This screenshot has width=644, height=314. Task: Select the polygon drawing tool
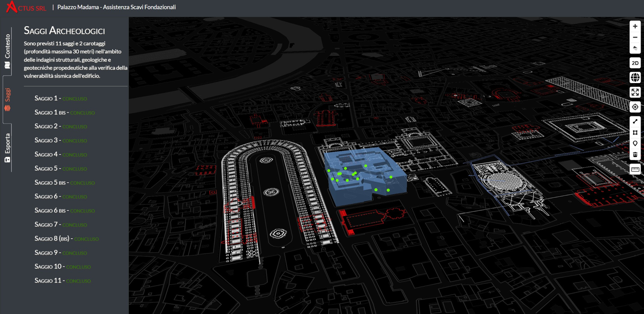pyautogui.click(x=635, y=132)
